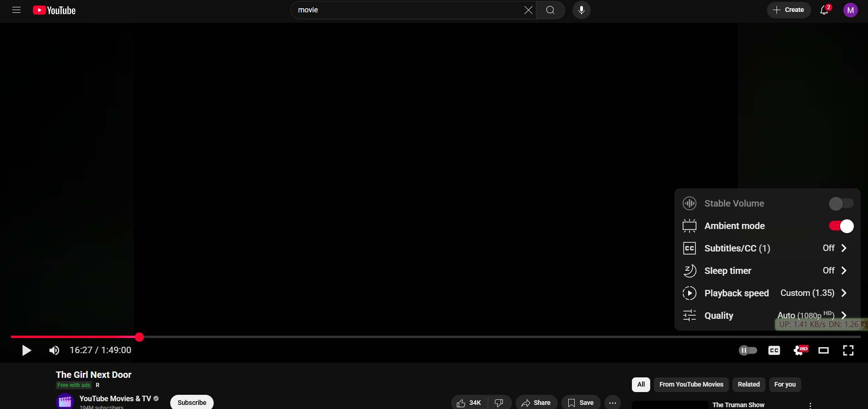Select the For you filter chip
Image resolution: width=868 pixels, height=409 pixels.
click(x=785, y=385)
